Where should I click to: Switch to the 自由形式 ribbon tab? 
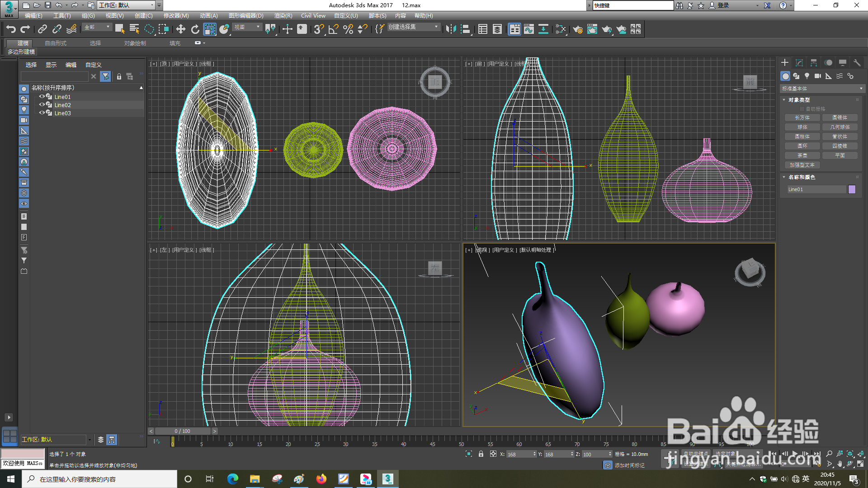(x=56, y=43)
